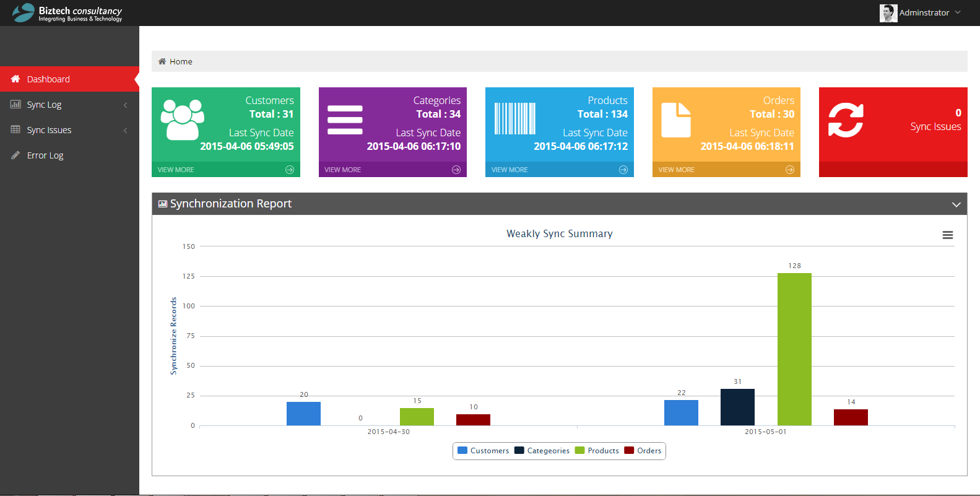Click the navy Categeories legend color swatch

pyautogui.click(x=519, y=450)
